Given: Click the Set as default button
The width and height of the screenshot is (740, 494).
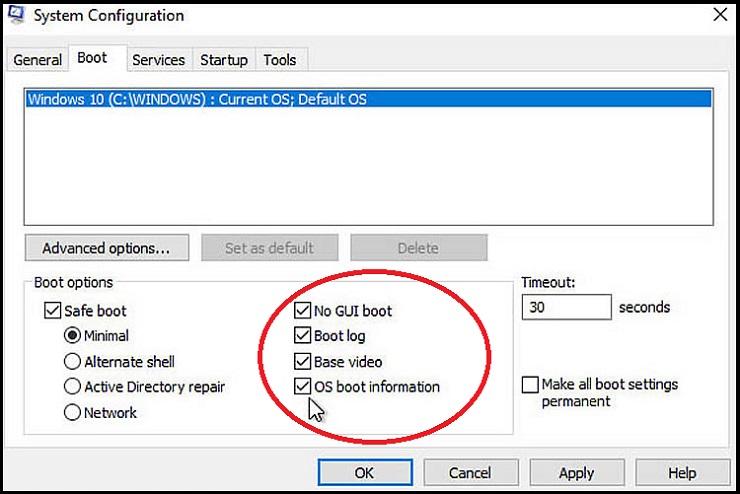Looking at the screenshot, I should pos(269,248).
